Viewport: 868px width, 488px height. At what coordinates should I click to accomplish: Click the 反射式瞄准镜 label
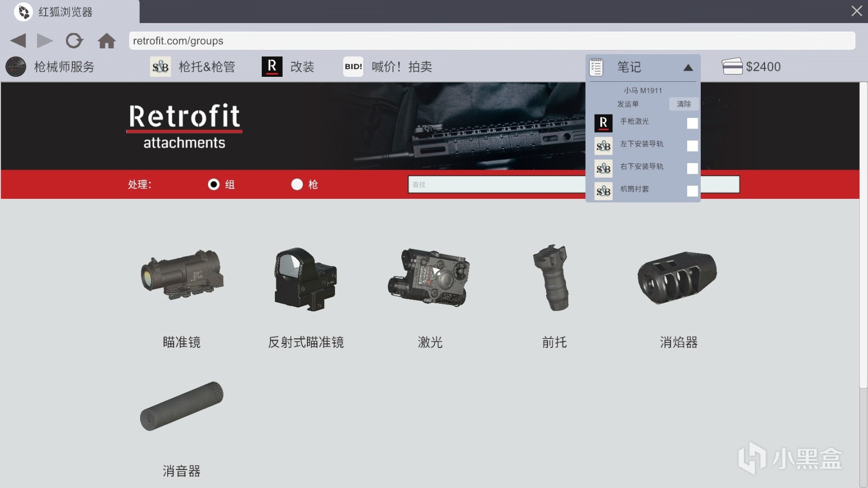(306, 342)
